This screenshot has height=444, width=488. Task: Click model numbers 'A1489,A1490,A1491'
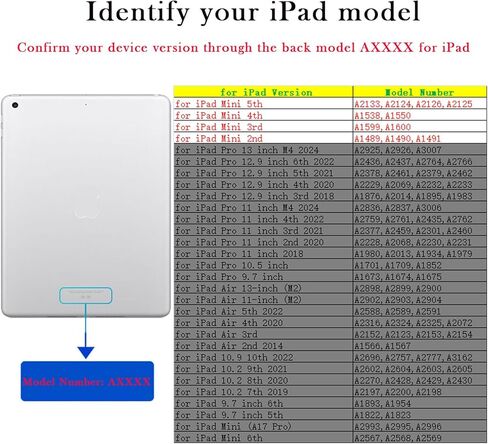pyautogui.click(x=398, y=138)
